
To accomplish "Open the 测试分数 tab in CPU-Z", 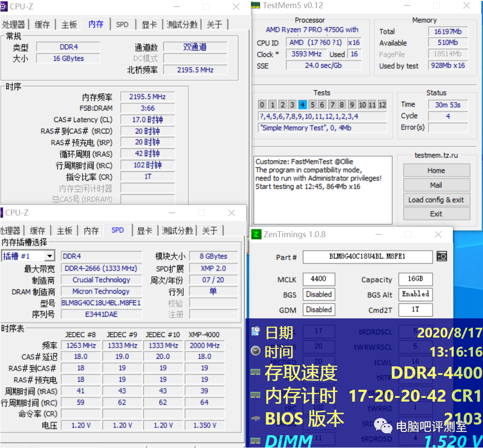I will click(x=183, y=24).
